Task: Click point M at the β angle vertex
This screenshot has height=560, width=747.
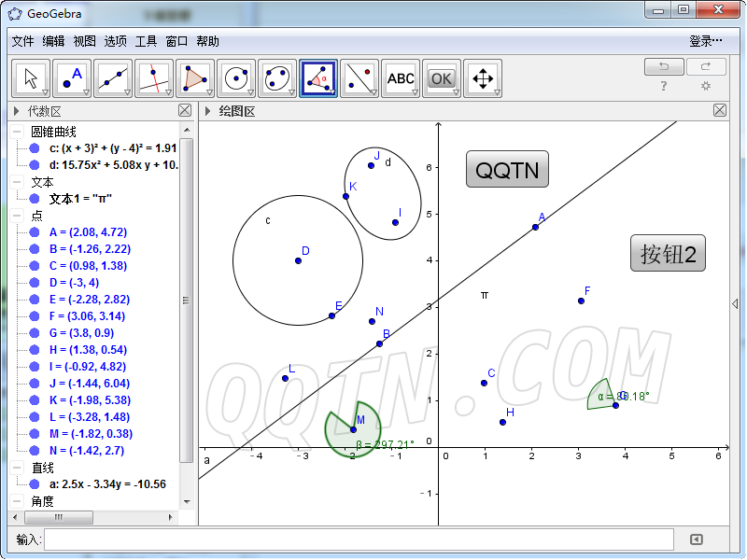Action: coord(354,429)
